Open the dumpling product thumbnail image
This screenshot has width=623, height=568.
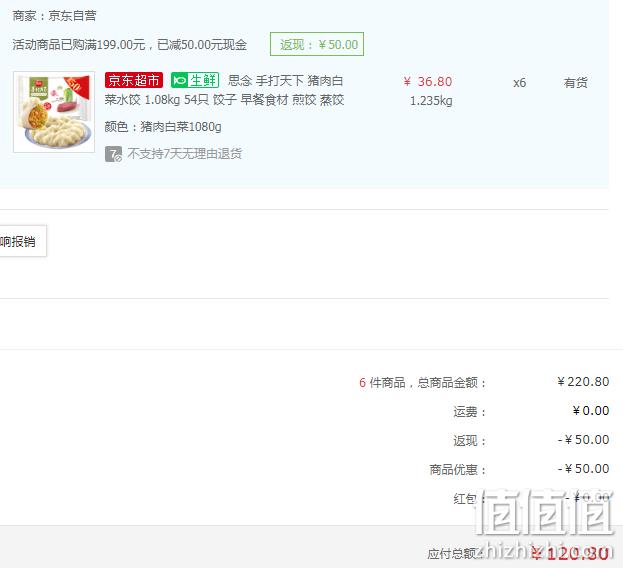click(x=54, y=112)
